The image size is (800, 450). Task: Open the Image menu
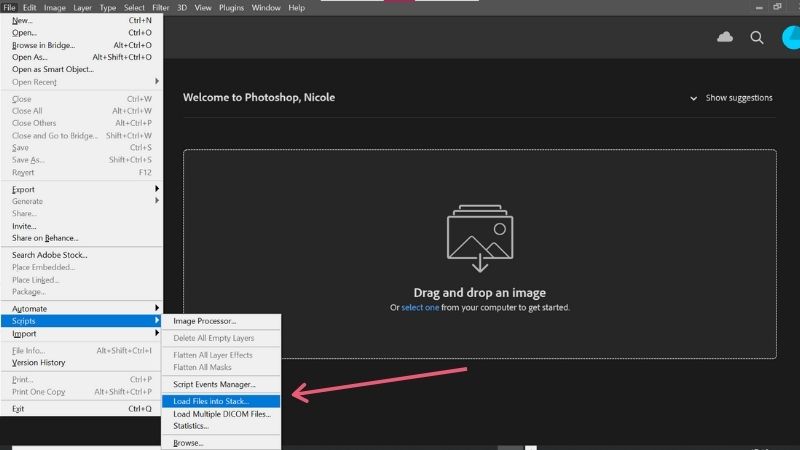point(55,8)
